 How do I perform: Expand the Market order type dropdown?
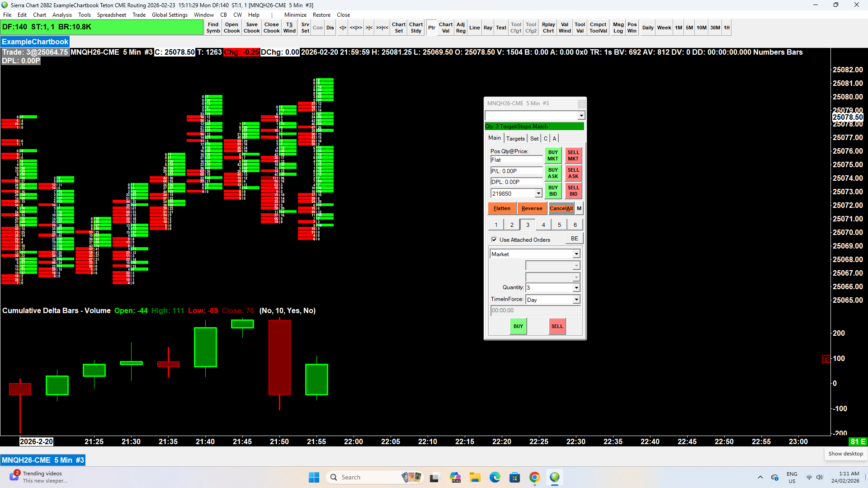pos(576,254)
